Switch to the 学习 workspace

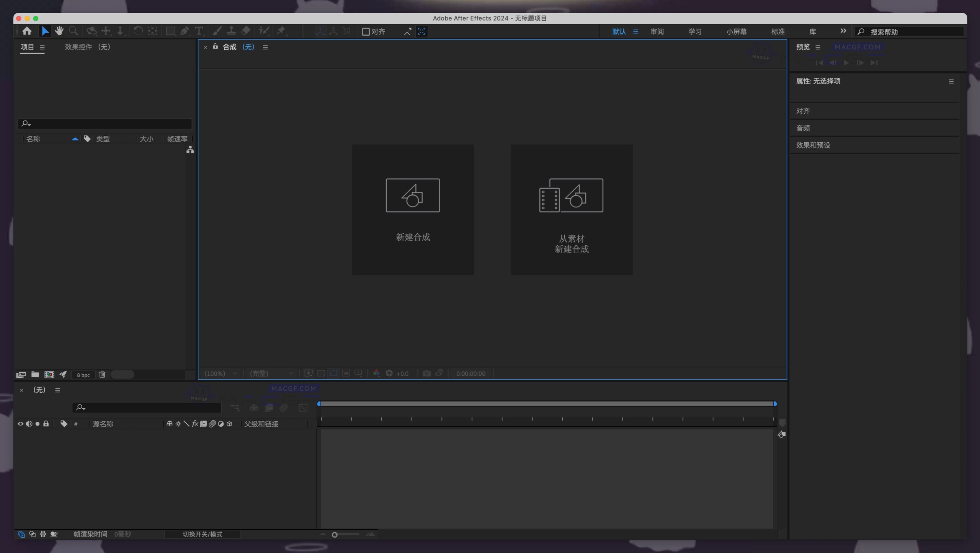click(694, 31)
